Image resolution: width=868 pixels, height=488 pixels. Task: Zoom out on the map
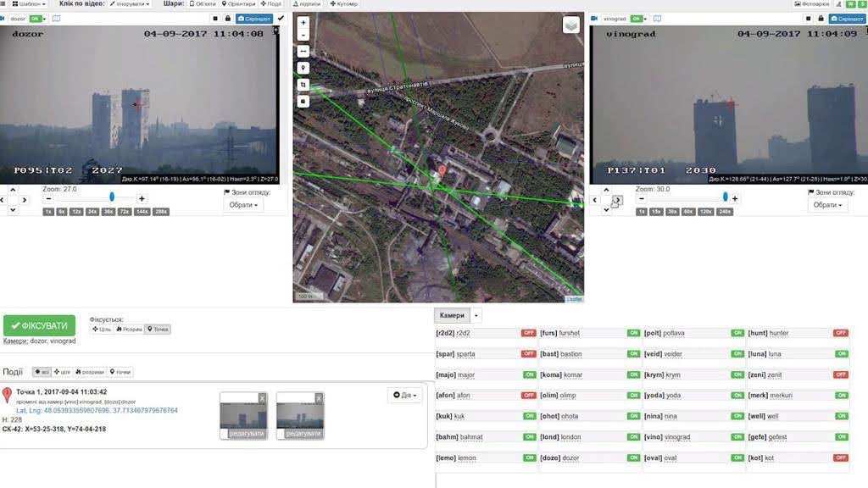(303, 35)
